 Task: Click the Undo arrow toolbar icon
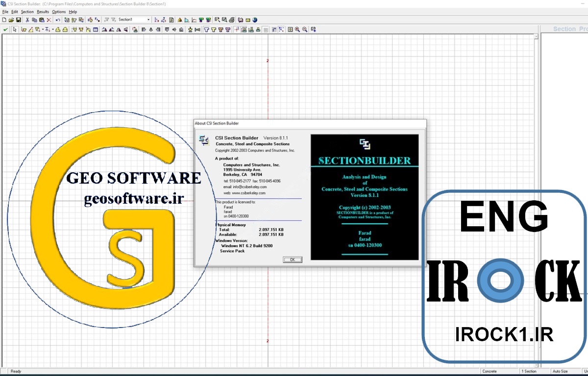[x=58, y=20]
